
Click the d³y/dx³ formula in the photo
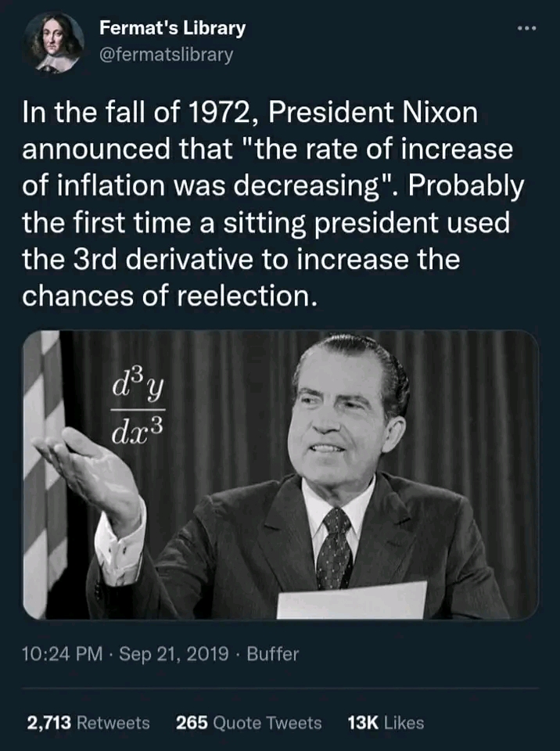(141, 403)
